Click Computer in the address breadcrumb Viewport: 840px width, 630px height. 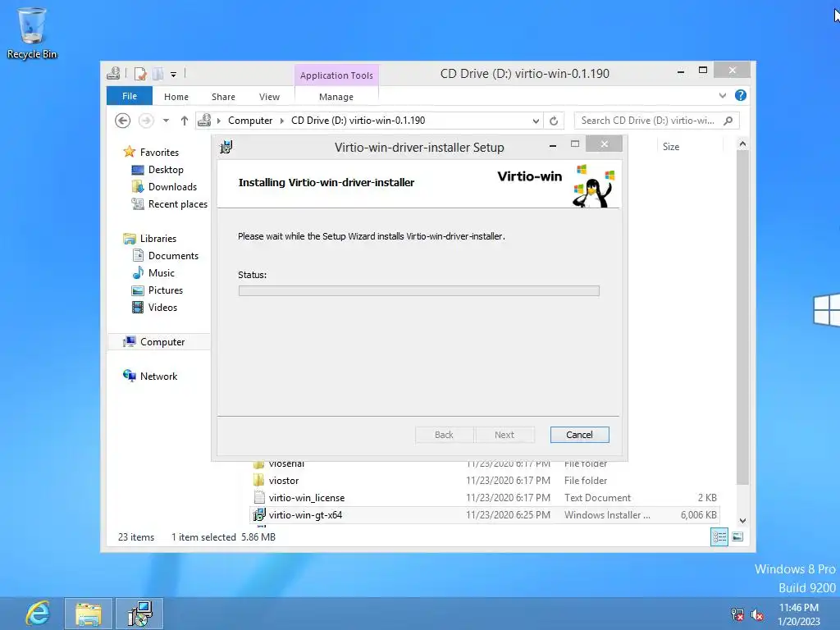coord(250,121)
